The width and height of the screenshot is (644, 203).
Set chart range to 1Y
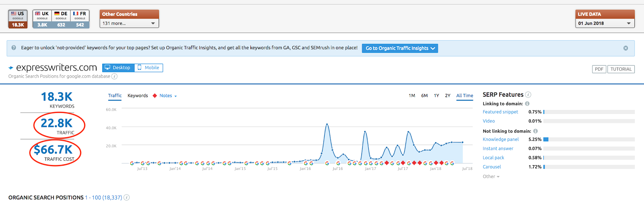click(x=436, y=96)
